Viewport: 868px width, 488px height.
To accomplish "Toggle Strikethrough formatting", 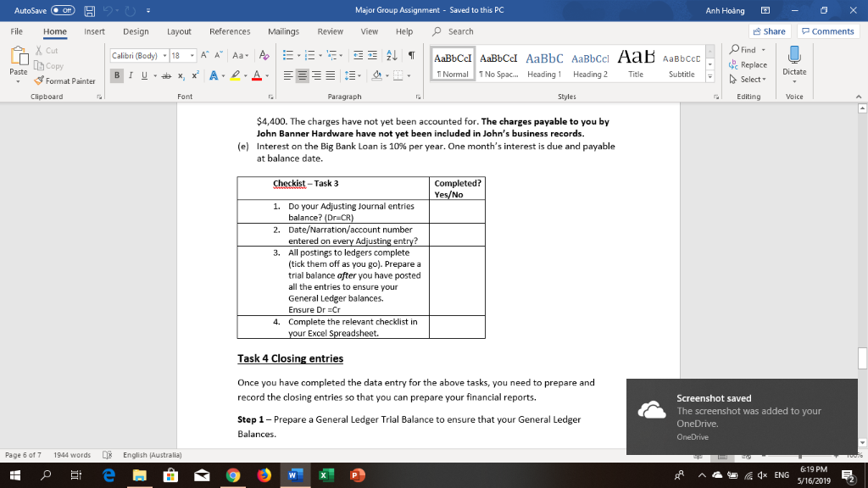I will click(166, 75).
